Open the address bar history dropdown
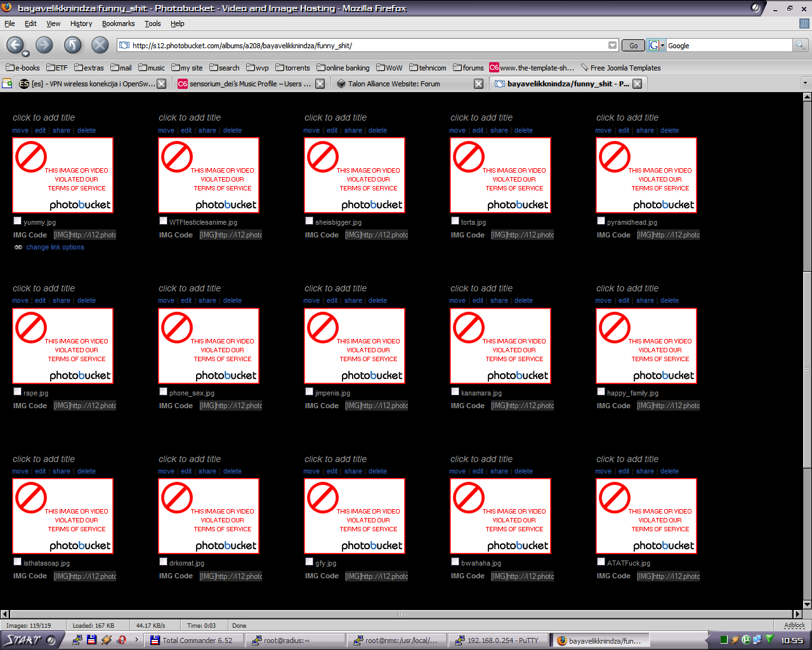 pos(613,45)
